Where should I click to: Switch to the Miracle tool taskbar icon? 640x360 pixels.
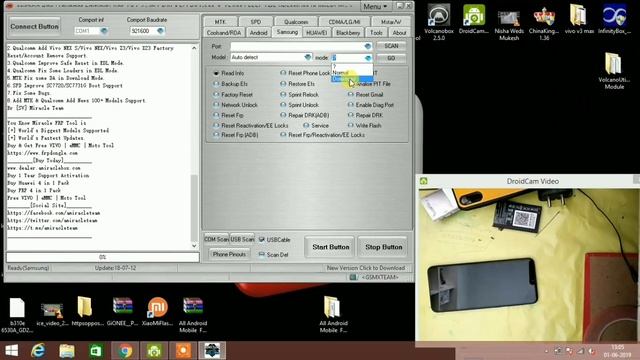pyautogui.click(x=212, y=351)
